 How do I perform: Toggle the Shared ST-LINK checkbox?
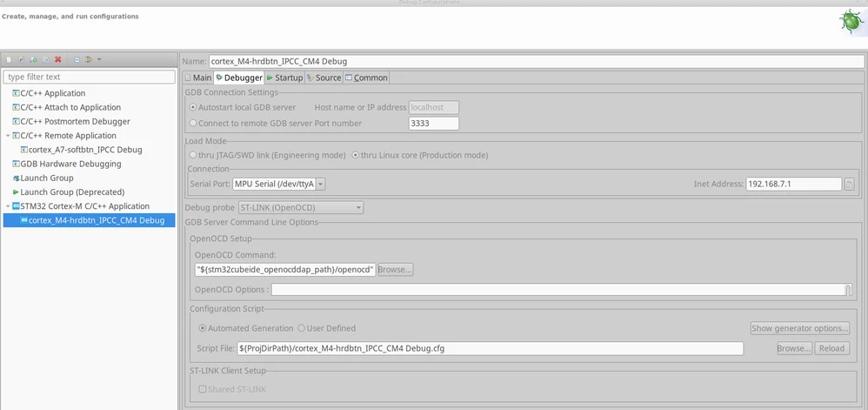pyautogui.click(x=232, y=389)
